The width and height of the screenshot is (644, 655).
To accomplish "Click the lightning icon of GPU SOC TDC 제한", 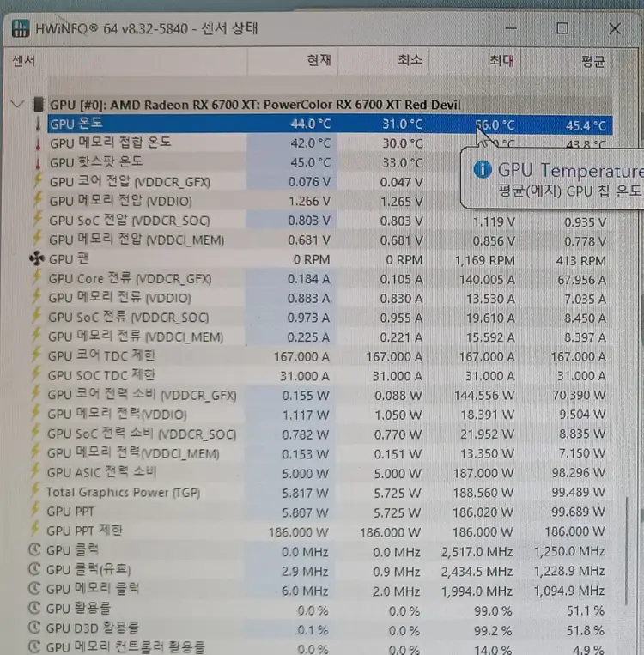I will tap(36, 374).
